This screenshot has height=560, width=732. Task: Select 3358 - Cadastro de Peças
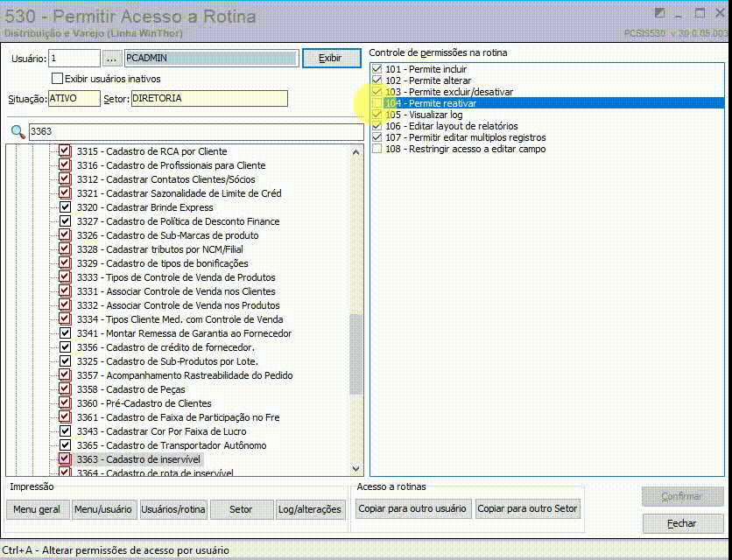[x=130, y=389]
